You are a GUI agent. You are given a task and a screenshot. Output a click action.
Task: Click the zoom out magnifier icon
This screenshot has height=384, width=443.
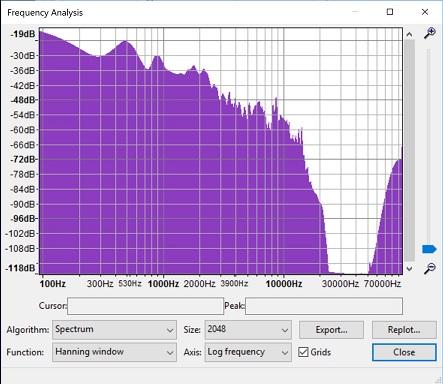(430, 268)
